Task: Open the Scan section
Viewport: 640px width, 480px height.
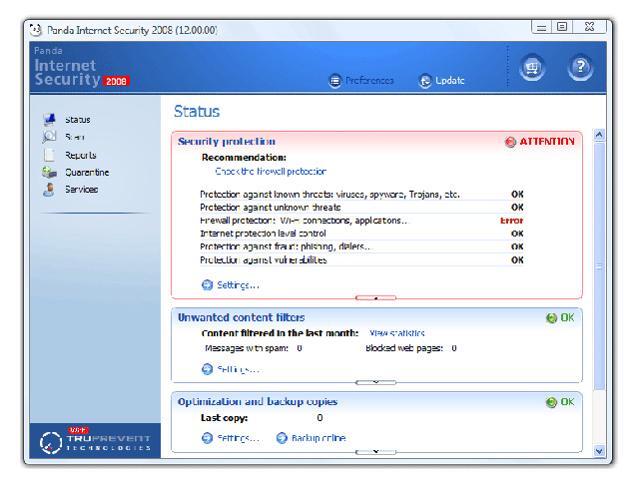Action: (x=75, y=137)
